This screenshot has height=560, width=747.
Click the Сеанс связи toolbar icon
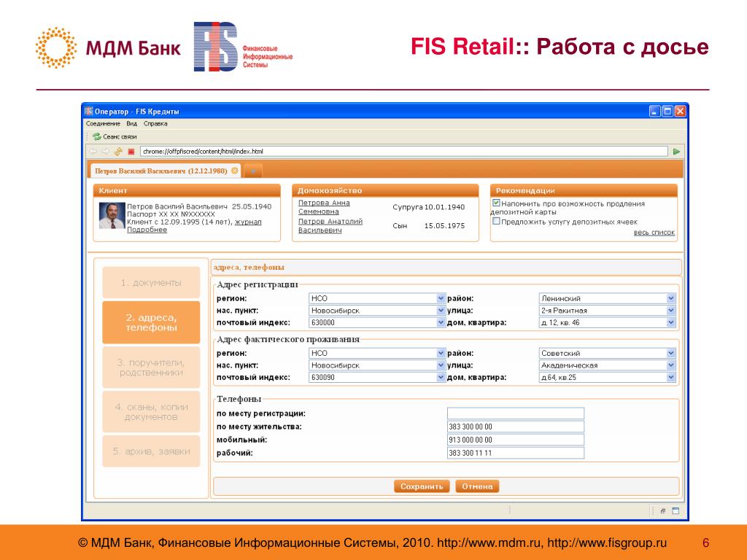click(97, 136)
